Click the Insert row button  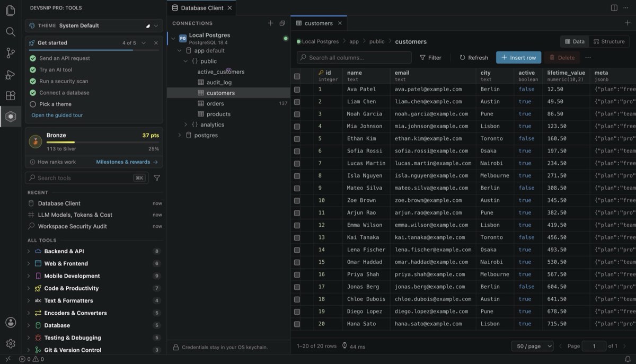(x=519, y=58)
